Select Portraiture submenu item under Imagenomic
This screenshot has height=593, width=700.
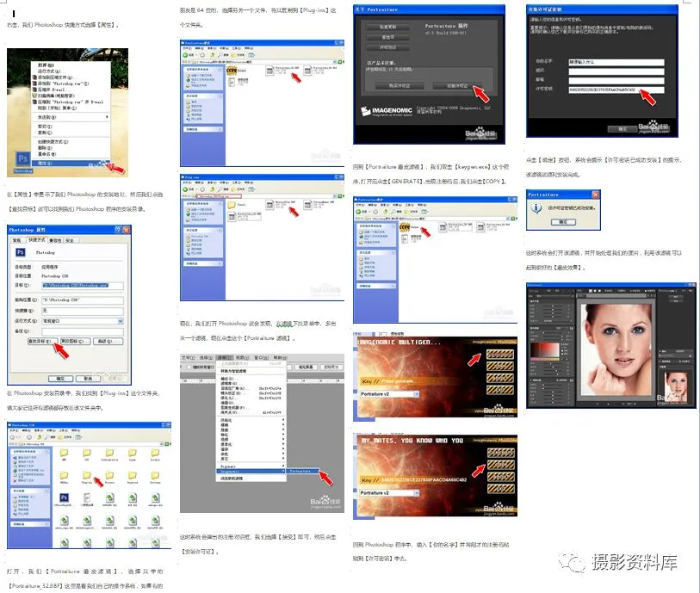pyautogui.click(x=303, y=471)
